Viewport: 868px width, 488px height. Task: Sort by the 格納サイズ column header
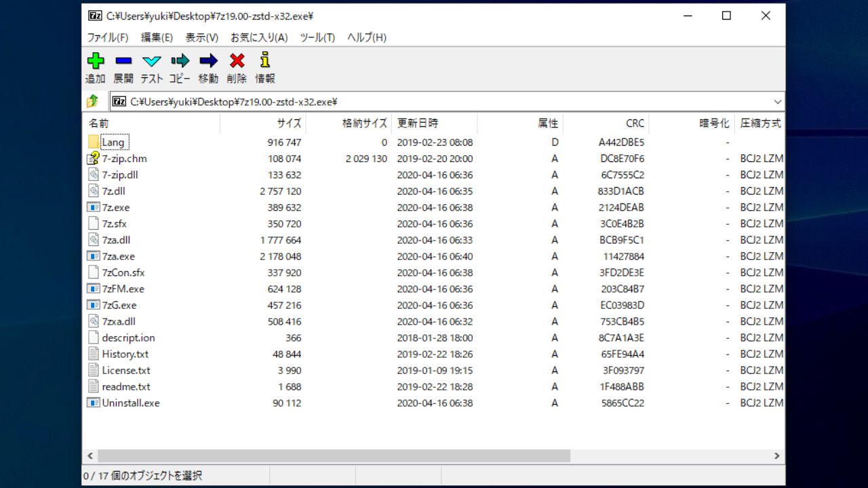(x=349, y=123)
